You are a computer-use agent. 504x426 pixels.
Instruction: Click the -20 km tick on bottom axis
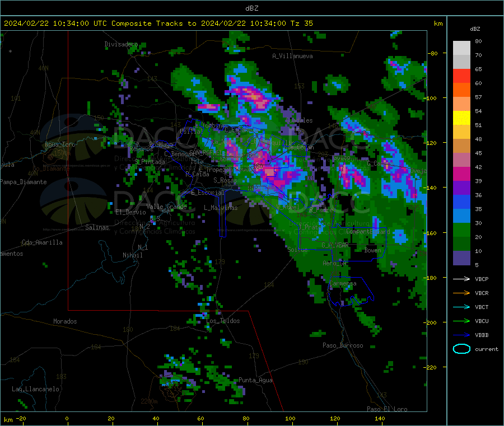pos(21,418)
